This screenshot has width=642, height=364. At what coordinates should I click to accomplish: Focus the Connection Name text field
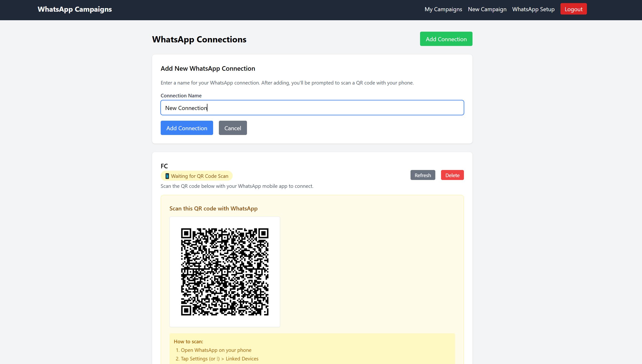point(312,108)
